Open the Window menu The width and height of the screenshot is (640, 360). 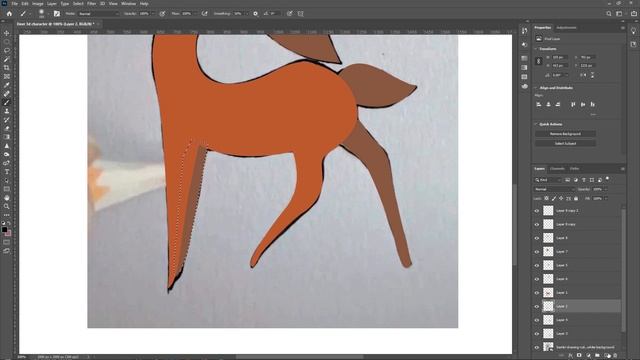point(128,4)
